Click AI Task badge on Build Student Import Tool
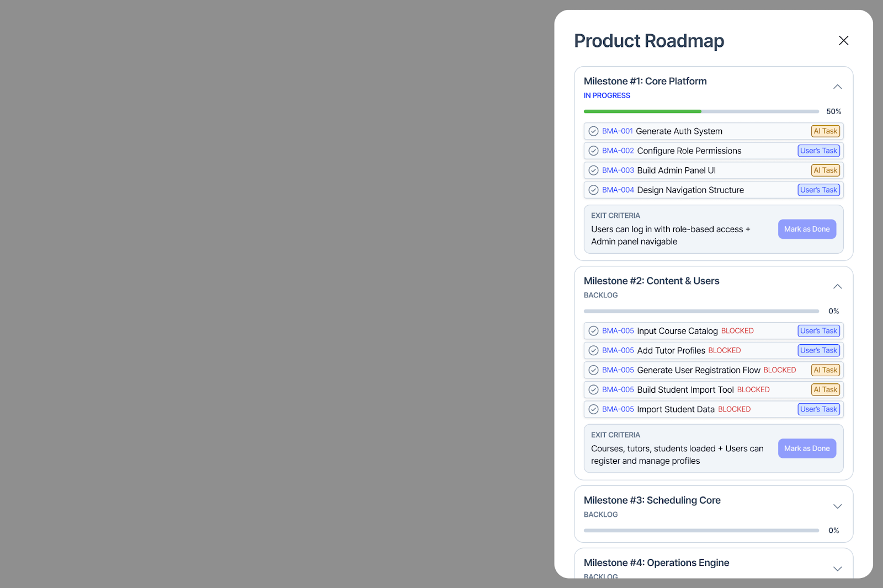This screenshot has width=883, height=588. tap(825, 389)
